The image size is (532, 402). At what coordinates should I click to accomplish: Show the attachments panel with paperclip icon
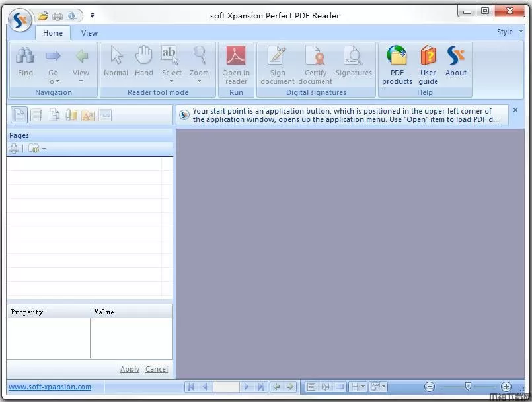[x=71, y=116]
